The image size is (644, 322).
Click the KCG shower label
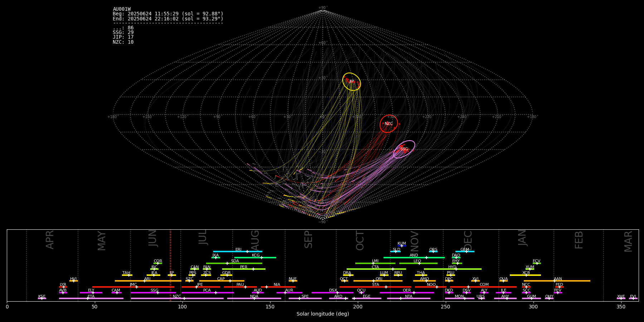pyautogui.click(x=256, y=255)
